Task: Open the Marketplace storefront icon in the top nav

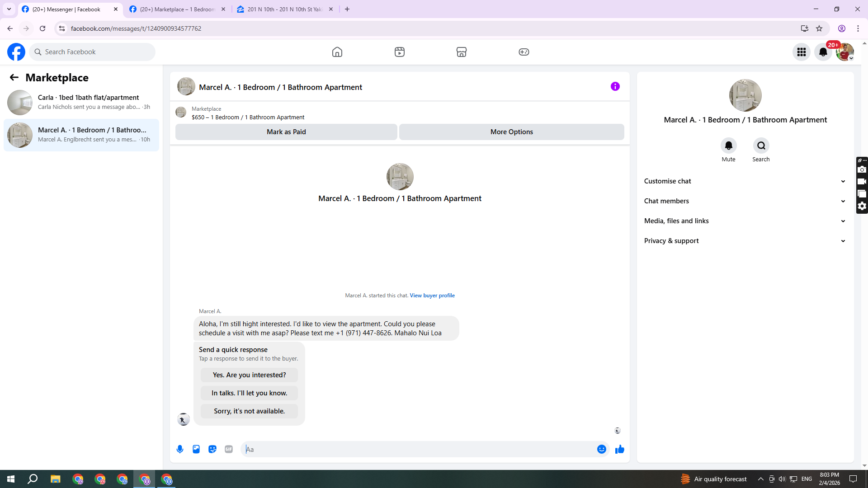Action: click(x=461, y=52)
